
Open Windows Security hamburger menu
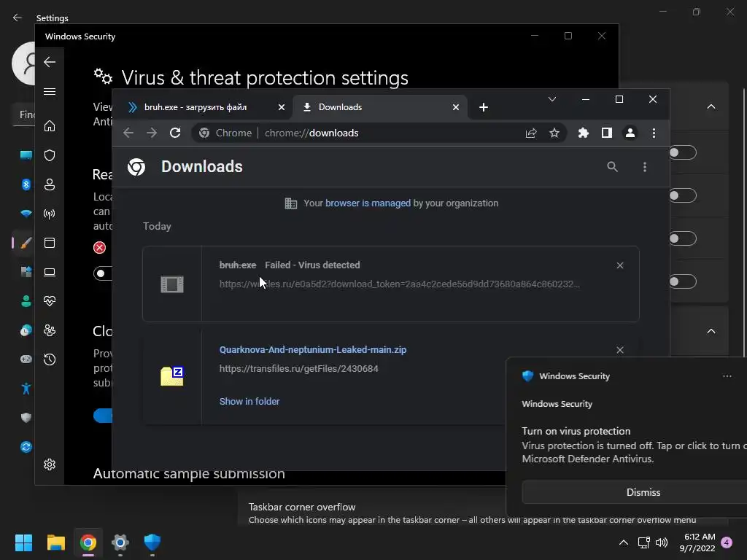pos(50,91)
